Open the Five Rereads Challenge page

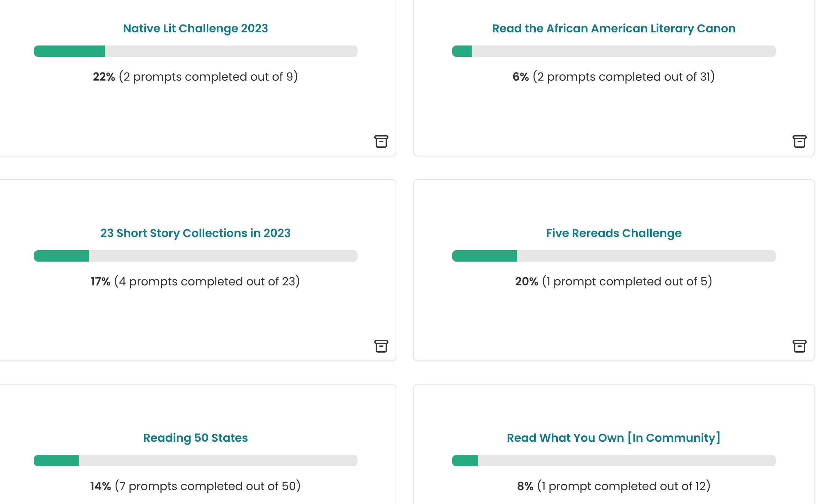pos(614,233)
